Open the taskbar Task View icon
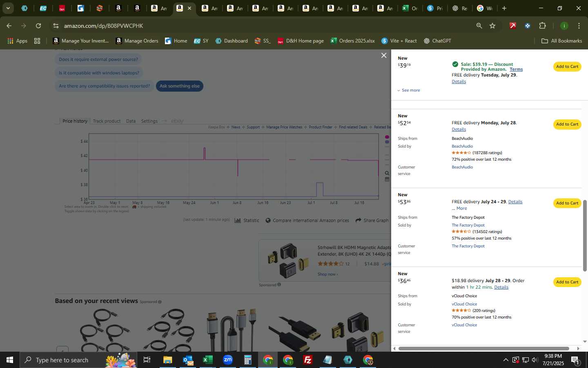The image size is (588, 368). [147, 360]
